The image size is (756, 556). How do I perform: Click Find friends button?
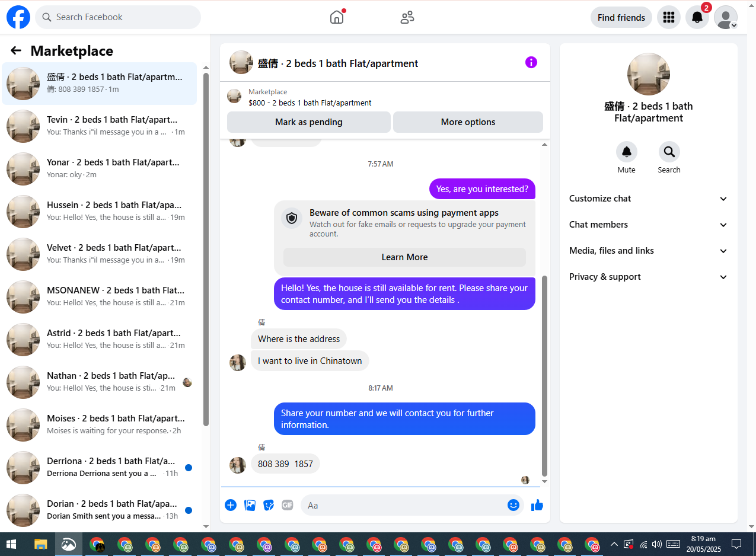(621, 17)
